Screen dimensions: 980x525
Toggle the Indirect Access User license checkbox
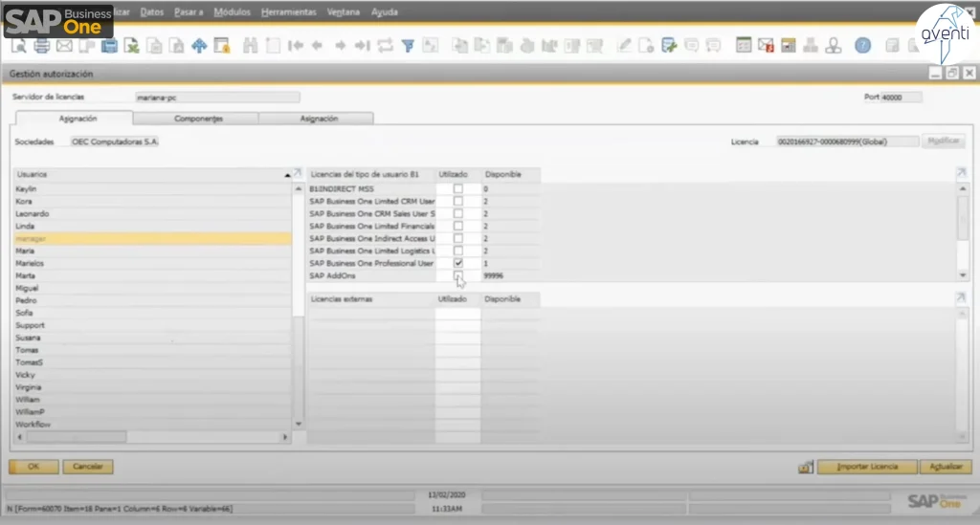click(x=458, y=238)
